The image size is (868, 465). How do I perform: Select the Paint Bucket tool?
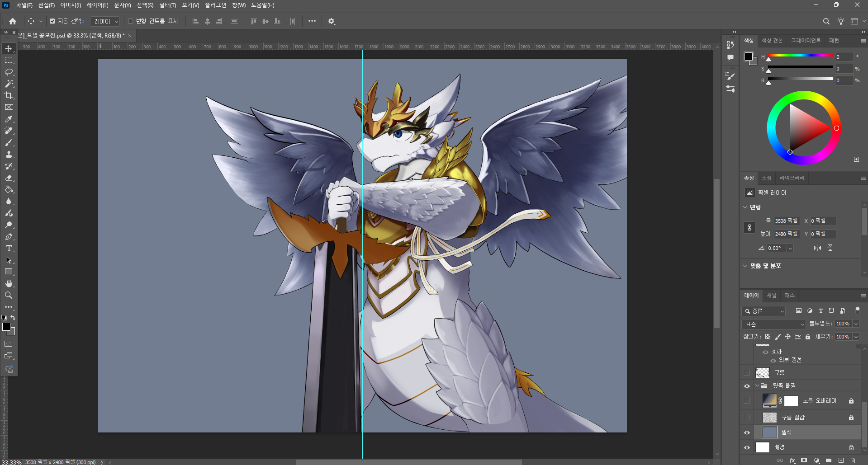(9, 189)
